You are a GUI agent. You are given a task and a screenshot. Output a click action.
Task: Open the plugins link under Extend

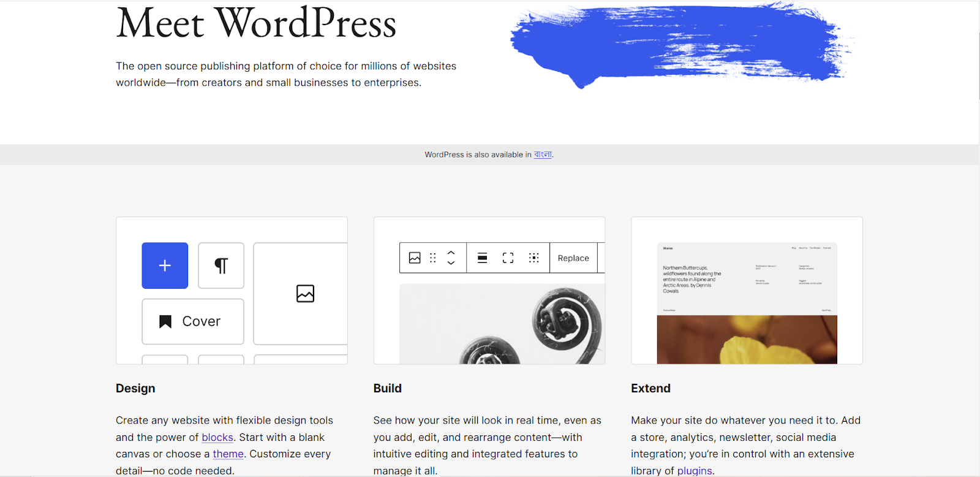click(x=695, y=471)
